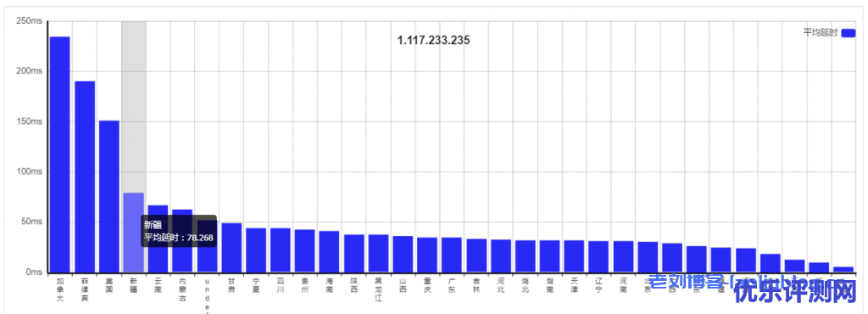Select the 美国 bar in the chart
The width and height of the screenshot is (868, 314).
109,197
